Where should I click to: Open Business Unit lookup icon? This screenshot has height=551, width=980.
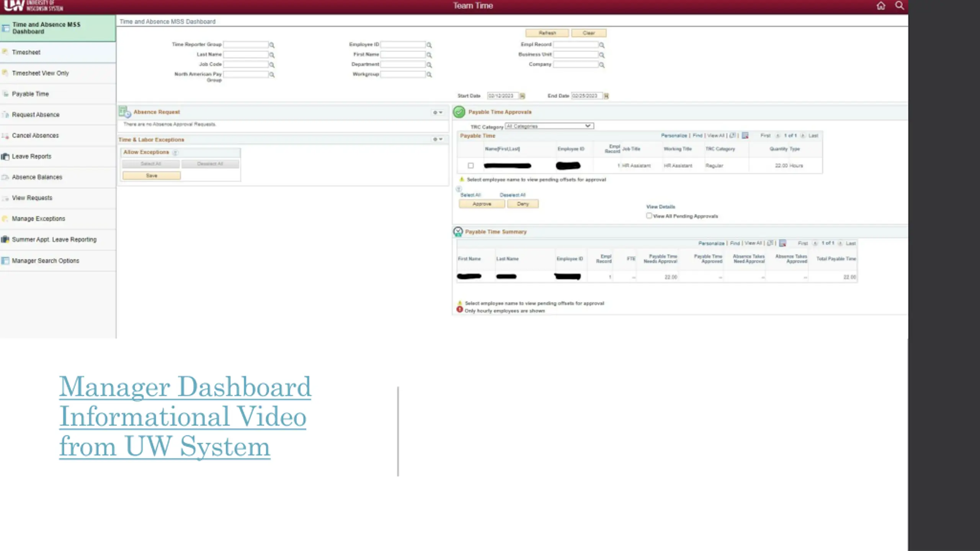[x=602, y=55]
